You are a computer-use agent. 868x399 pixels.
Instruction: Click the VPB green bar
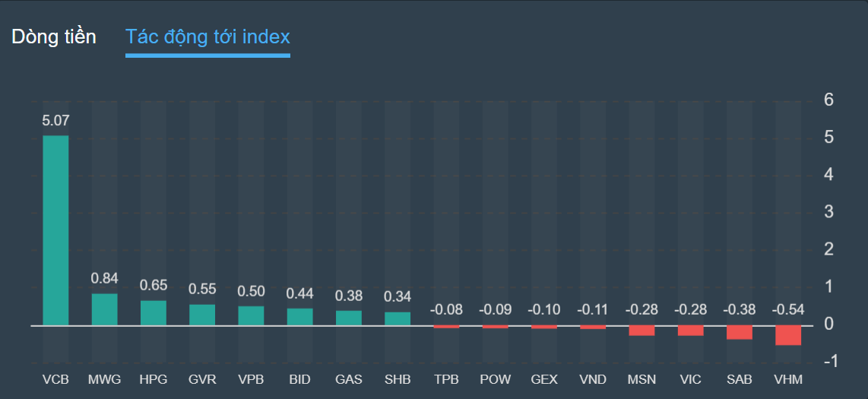(x=251, y=315)
